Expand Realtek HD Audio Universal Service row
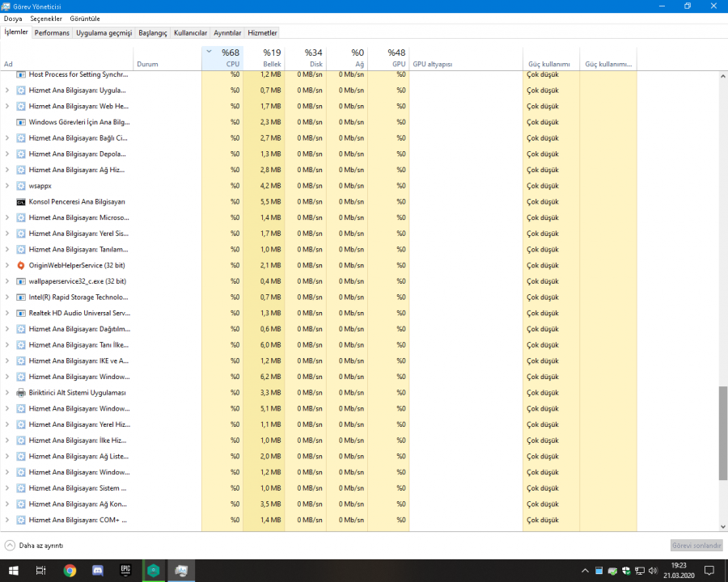Viewport: 728px width, 582px height. pos(7,313)
